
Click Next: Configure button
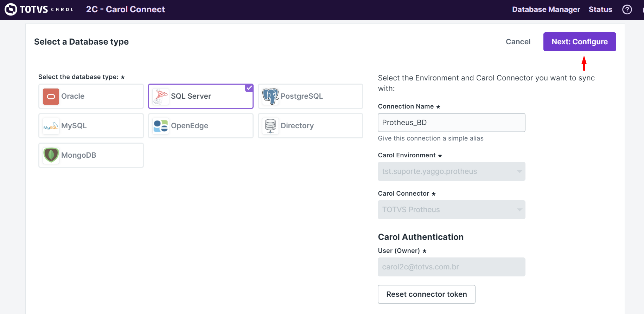point(580,42)
